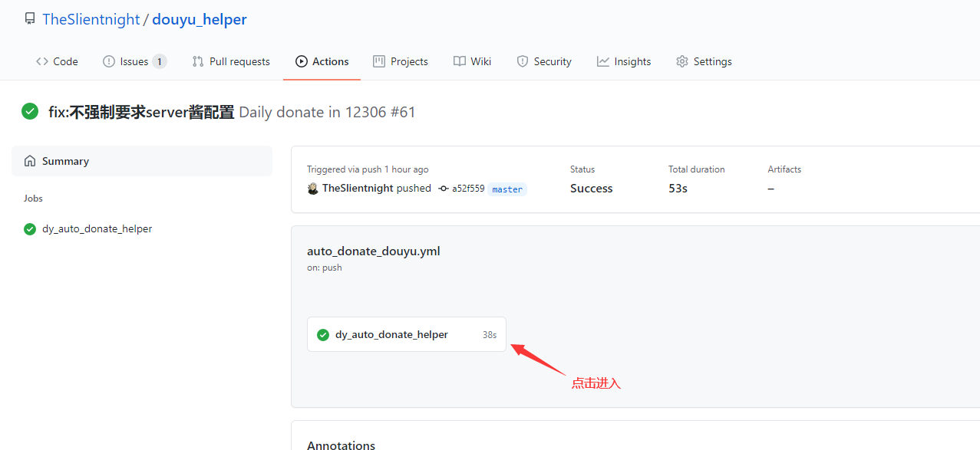Click the auto_donate_douyu.yml workflow file name
The height and width of the screenshot is (450, 980).
(x=374, y=251)
